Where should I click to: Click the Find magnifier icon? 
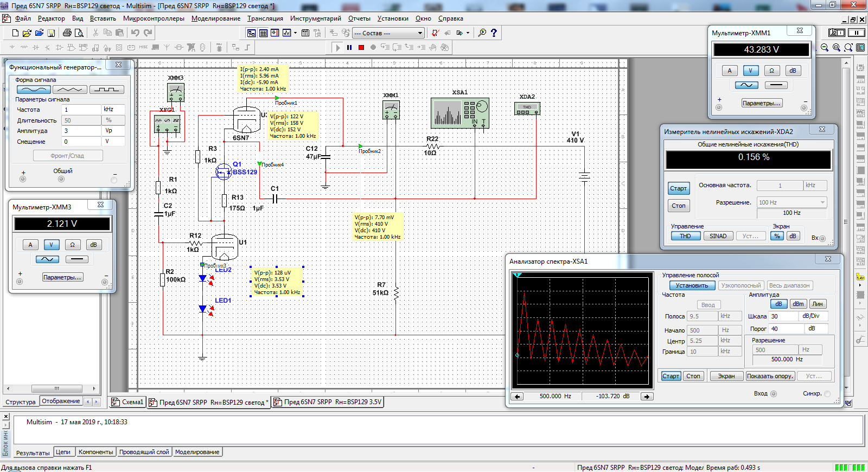(x=482, y=33)
